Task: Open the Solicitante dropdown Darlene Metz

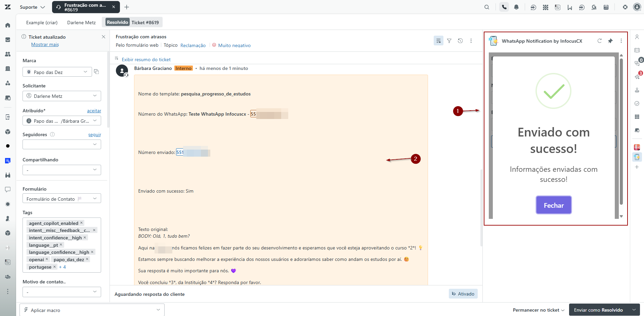Action: point(62,96)
